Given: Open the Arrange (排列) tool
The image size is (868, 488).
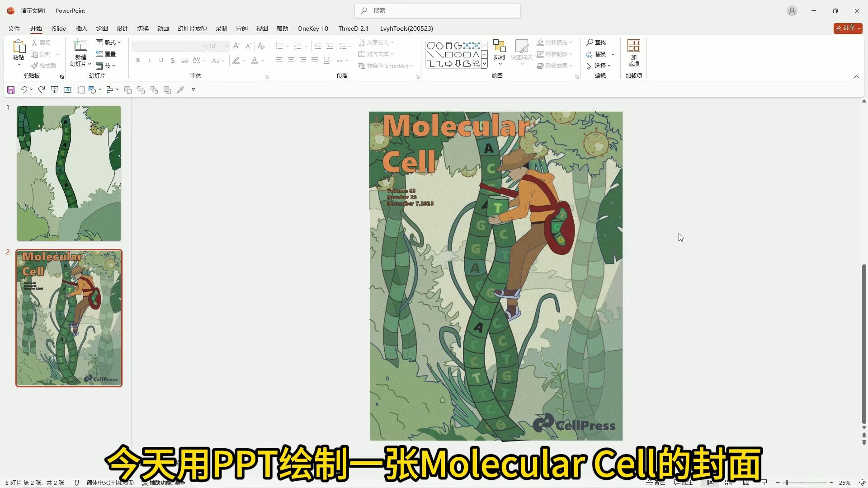Looking at the screenshot, I should (500, 52).
